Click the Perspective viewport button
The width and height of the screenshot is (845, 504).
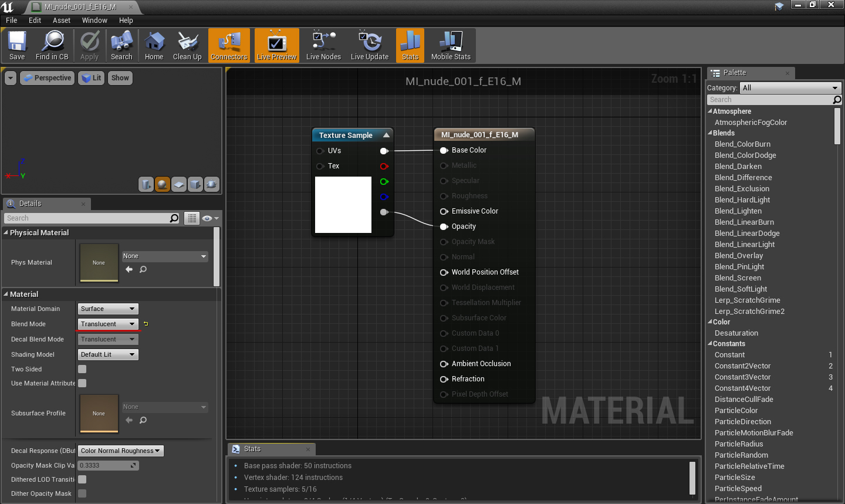coord(48,78)
